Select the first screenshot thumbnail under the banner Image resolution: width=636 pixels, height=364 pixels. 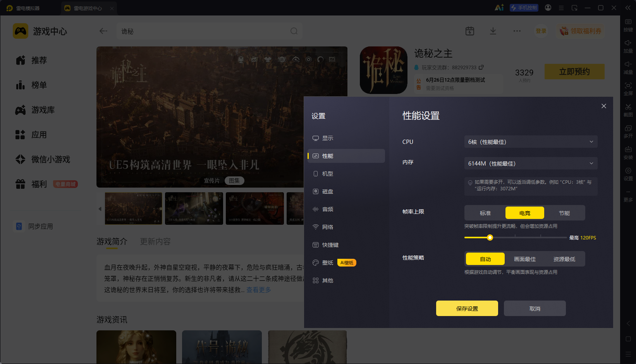(134, 208)
